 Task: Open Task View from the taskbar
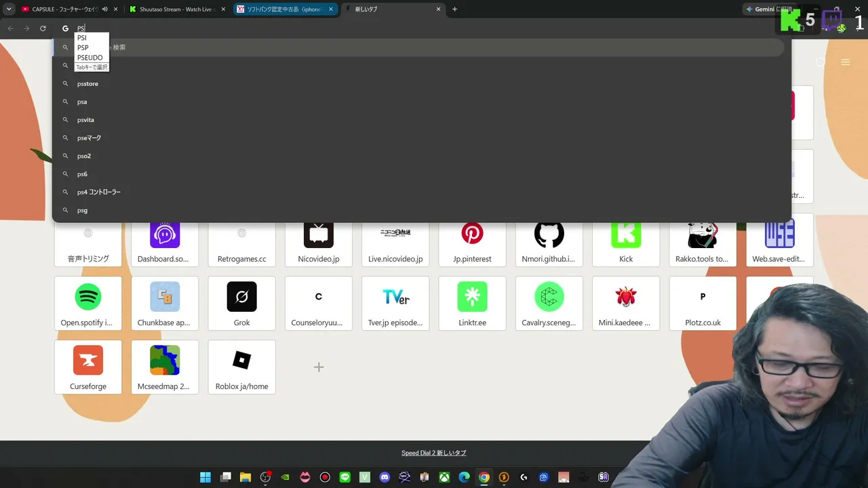pyautogui.click(x=226, y=477)
